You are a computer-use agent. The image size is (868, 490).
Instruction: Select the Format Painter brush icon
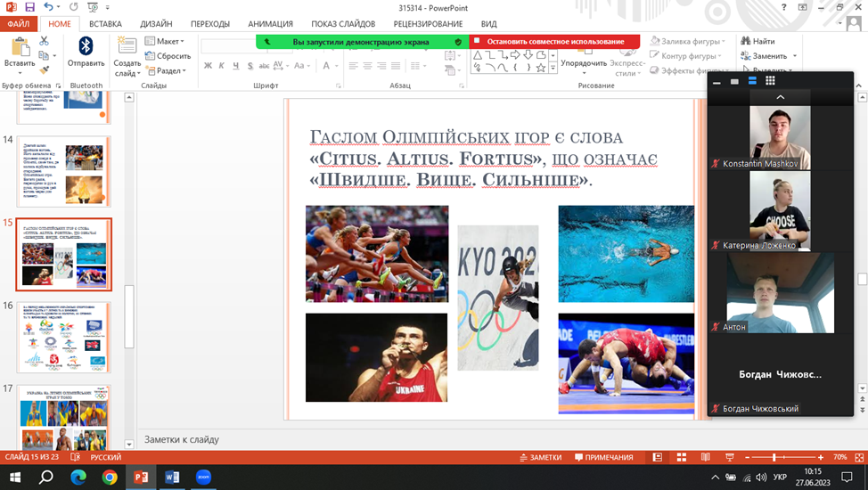coord(44,69)
